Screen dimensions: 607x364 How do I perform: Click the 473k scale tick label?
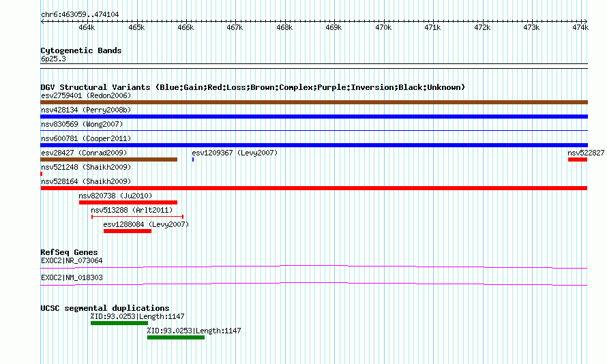tap(531, 27)
